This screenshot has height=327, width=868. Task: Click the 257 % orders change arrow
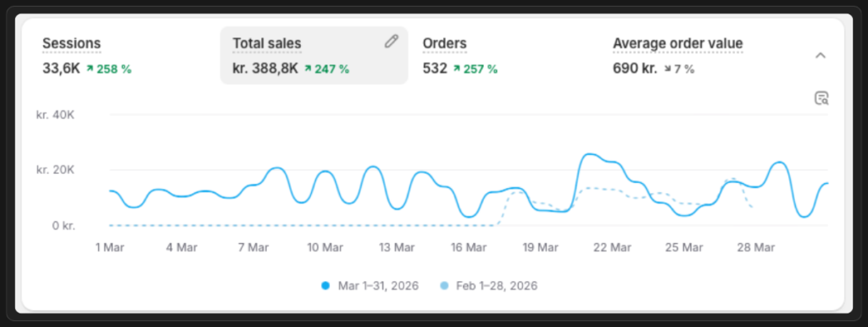457,69
